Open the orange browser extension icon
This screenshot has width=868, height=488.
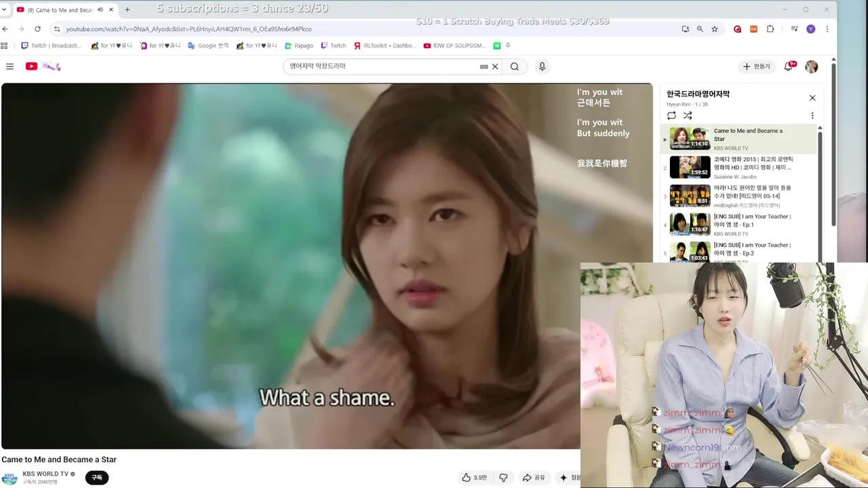[753, 29]
